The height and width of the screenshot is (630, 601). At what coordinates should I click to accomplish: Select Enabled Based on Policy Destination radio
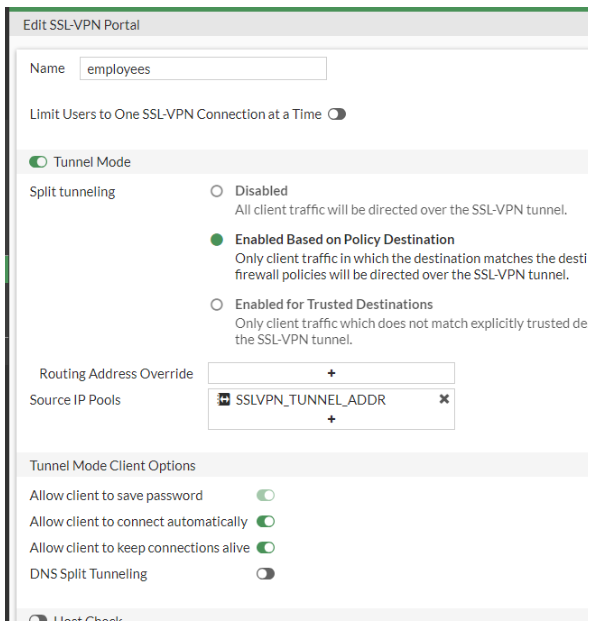pyautogui.click(x=216, y=240)
